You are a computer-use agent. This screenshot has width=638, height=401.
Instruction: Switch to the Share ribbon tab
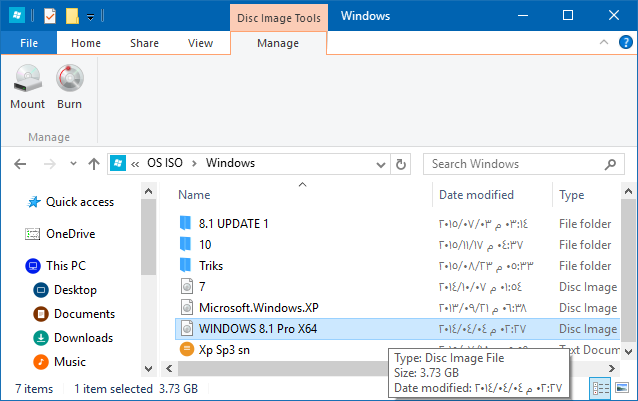pos(144,43)
